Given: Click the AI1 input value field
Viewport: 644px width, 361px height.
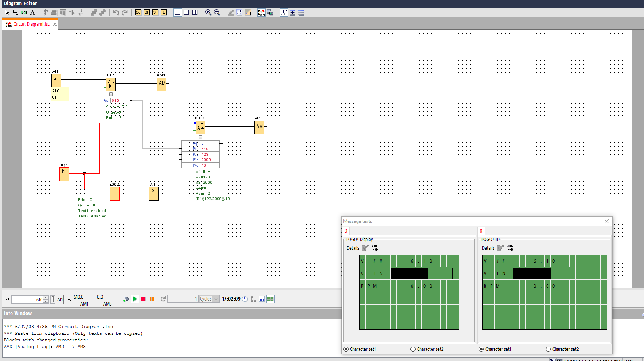Looking at the screenshot, I should point(27,300).
